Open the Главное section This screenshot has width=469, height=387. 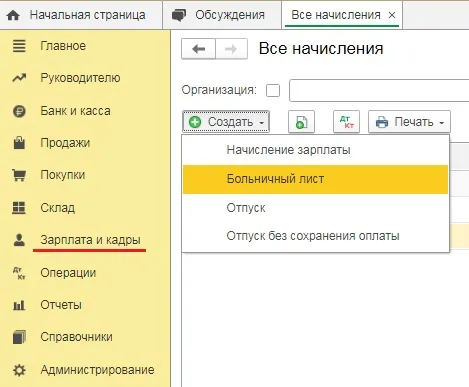click(x=63, y=46)
